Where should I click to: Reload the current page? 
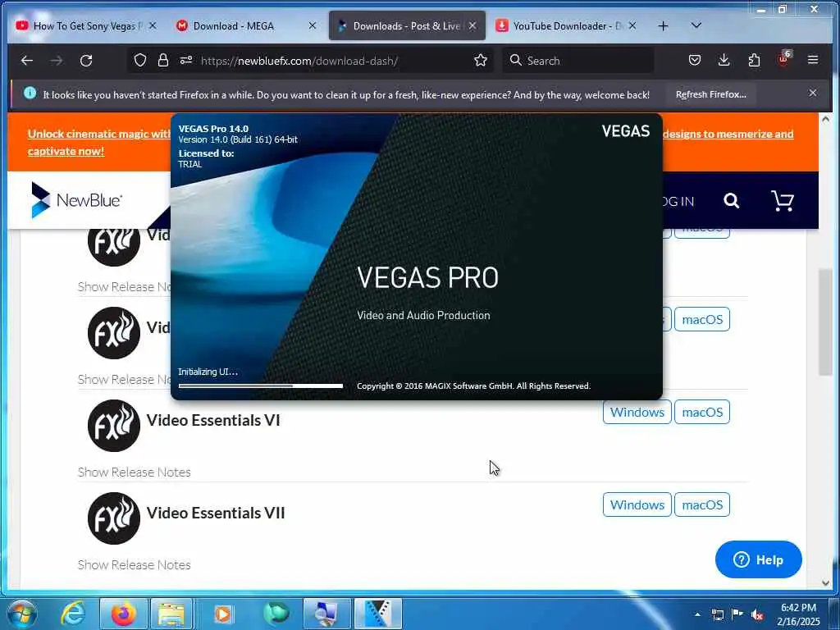coord(86,61)
